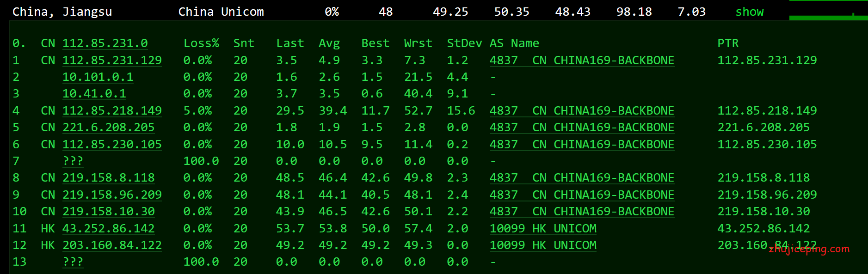Click PTR value 112.85.218.149
868x274 pixels.
pos(767,110)
